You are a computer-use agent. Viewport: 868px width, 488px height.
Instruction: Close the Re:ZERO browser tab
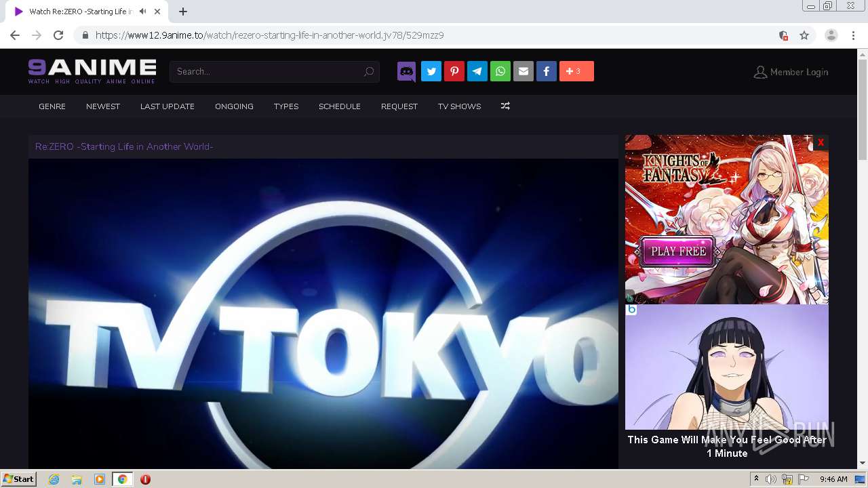coord(158,12)
